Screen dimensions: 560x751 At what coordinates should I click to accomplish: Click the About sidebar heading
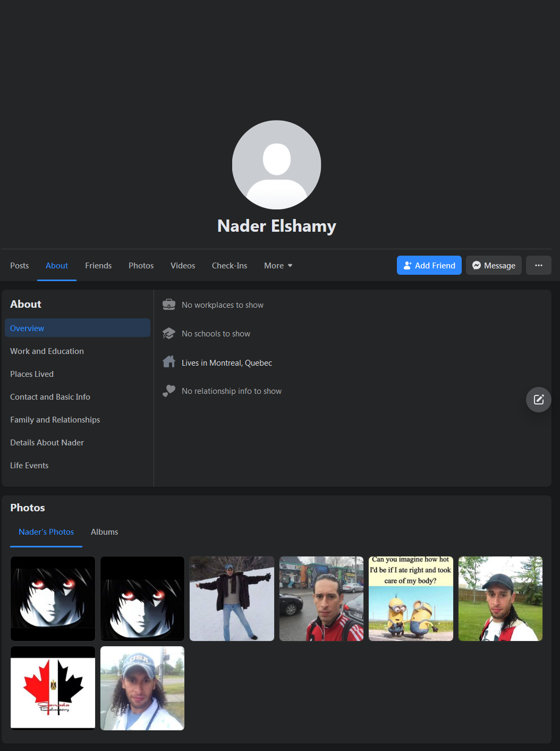26,304
